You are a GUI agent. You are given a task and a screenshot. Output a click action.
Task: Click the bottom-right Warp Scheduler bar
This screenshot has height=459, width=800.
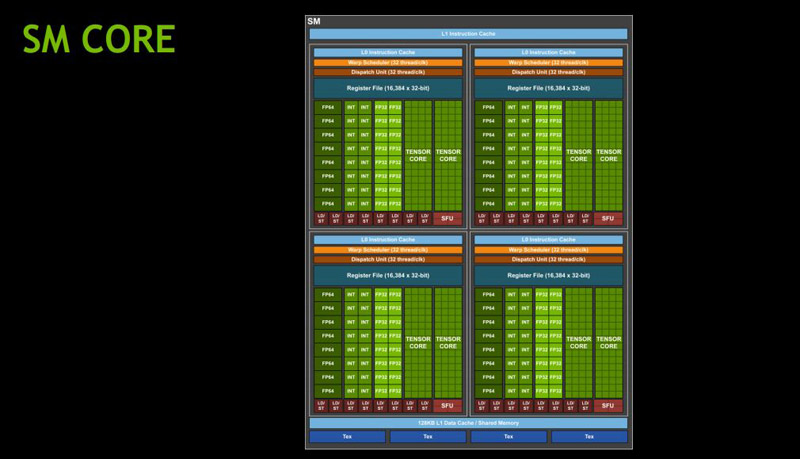pyautogui.click(x=549, y=250)
